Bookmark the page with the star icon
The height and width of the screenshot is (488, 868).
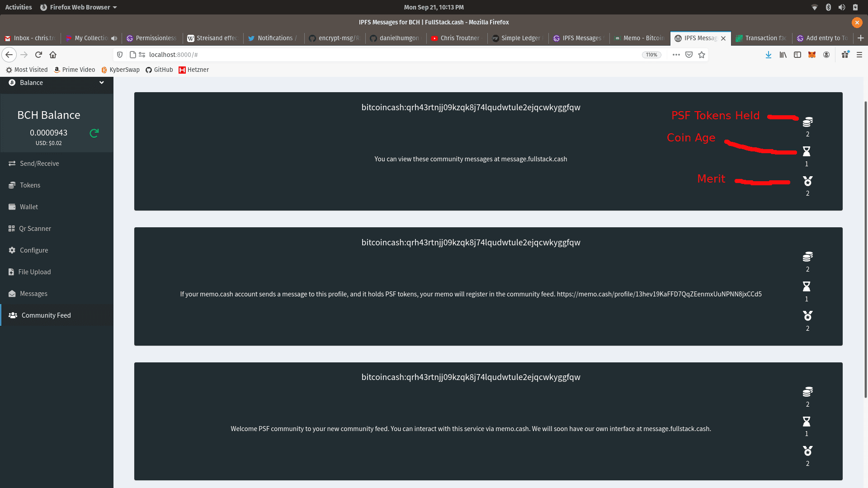(702, 55)
